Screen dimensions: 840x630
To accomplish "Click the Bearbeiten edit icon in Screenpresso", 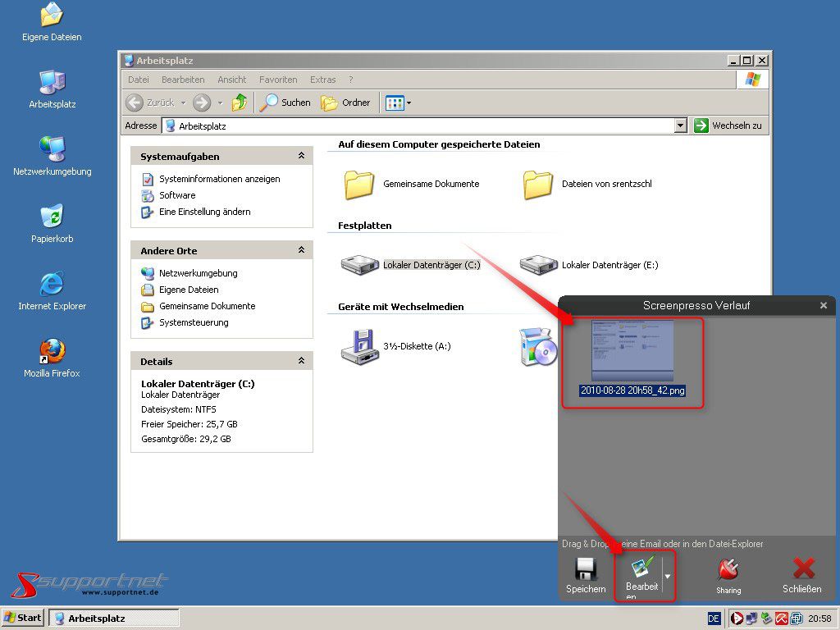I will tap(641, 568).
